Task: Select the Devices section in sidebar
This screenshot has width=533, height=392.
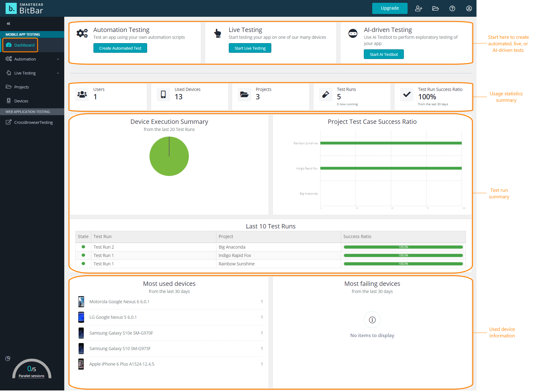Action: coord(21,101)
